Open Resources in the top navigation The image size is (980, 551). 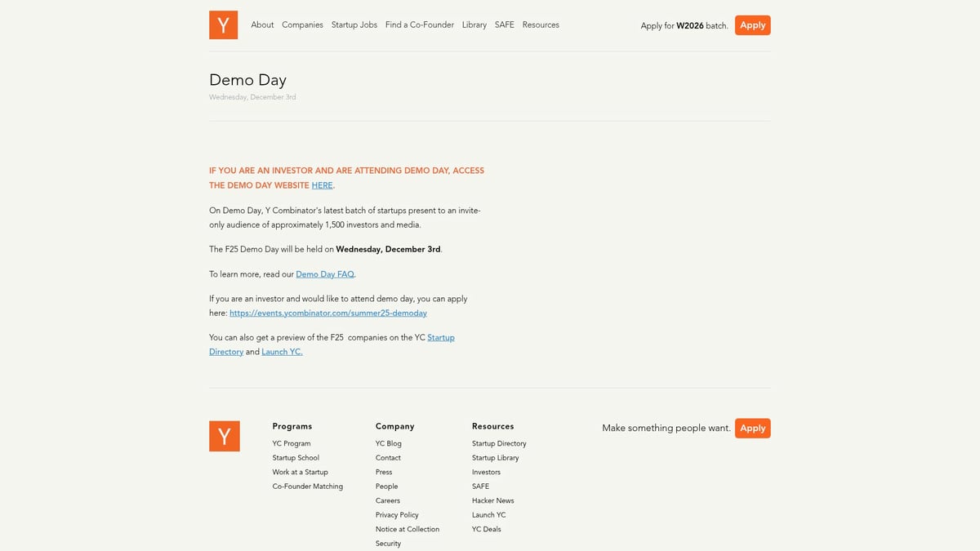(541, 25)
